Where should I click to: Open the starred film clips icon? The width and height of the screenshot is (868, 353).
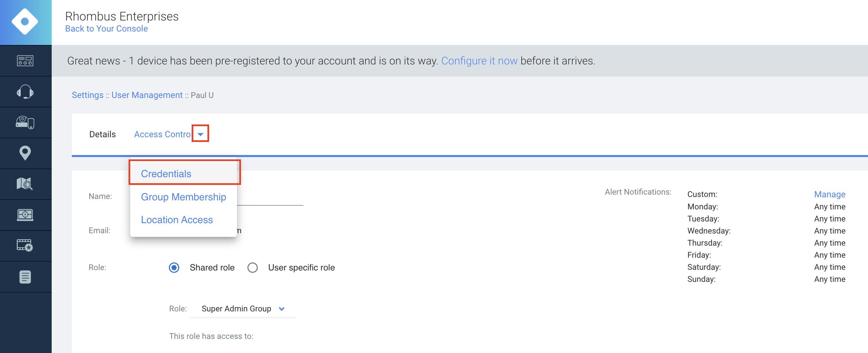click(x=25, y=246)
